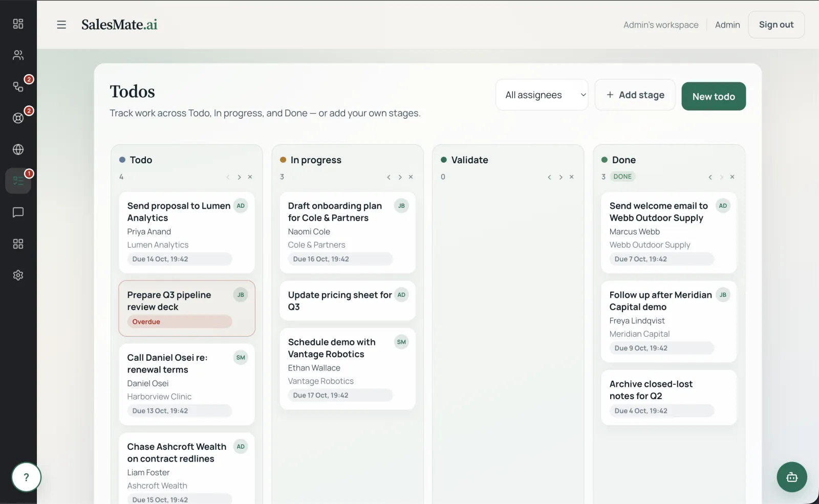The width and height of the screenshot is (819, 504).
Task: Open the Admin's workspace link
Action: [661, 25]
